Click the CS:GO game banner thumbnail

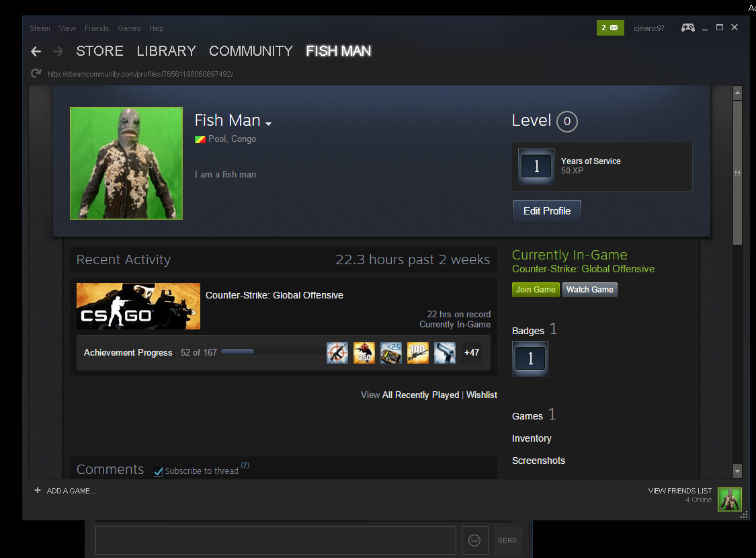pos(138,307)
